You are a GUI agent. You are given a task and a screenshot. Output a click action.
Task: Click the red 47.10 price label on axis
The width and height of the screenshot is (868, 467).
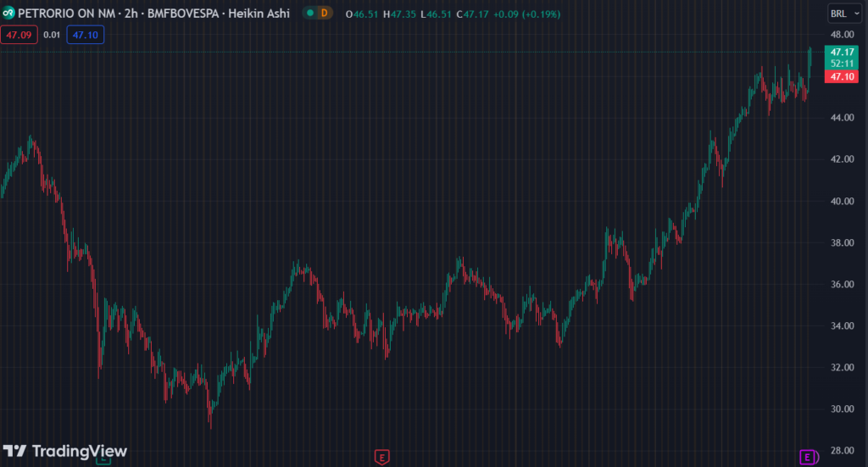(842, 76)
